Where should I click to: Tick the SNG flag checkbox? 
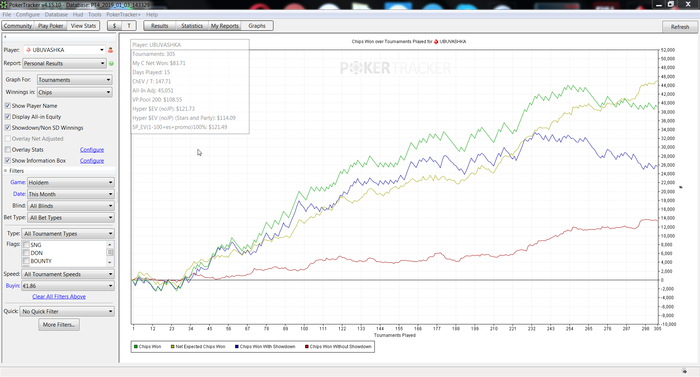pos(26,245)
